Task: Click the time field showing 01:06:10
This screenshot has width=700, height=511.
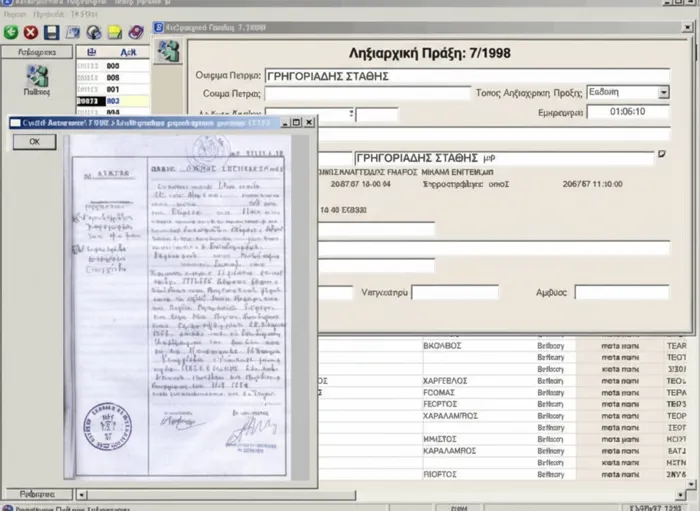Action: (626, 112)
